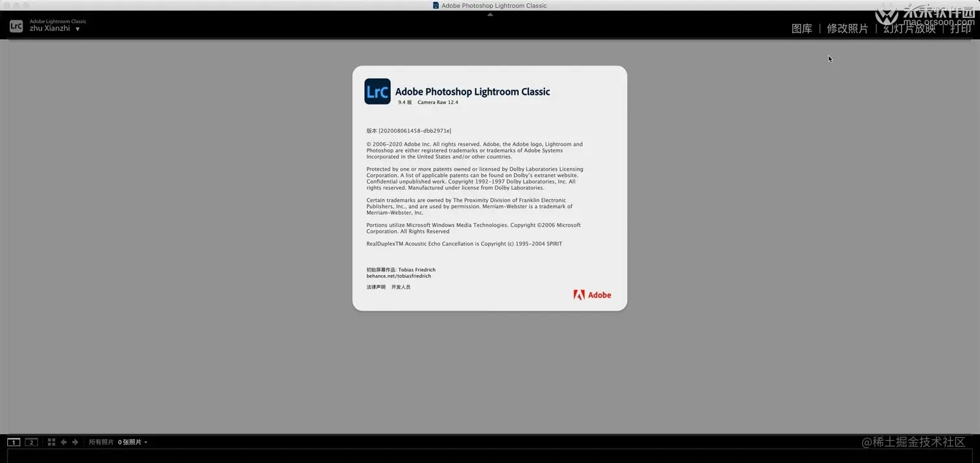The height and width of the screenshot is (463, 980).
Task: Go back with the left arrow
Action: (64, 442)
